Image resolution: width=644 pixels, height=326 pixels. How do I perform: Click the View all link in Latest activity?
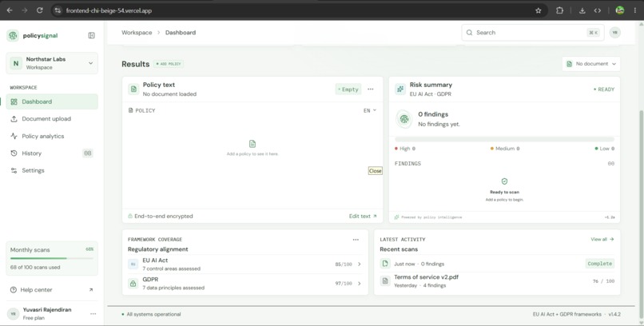pos(602,240)
